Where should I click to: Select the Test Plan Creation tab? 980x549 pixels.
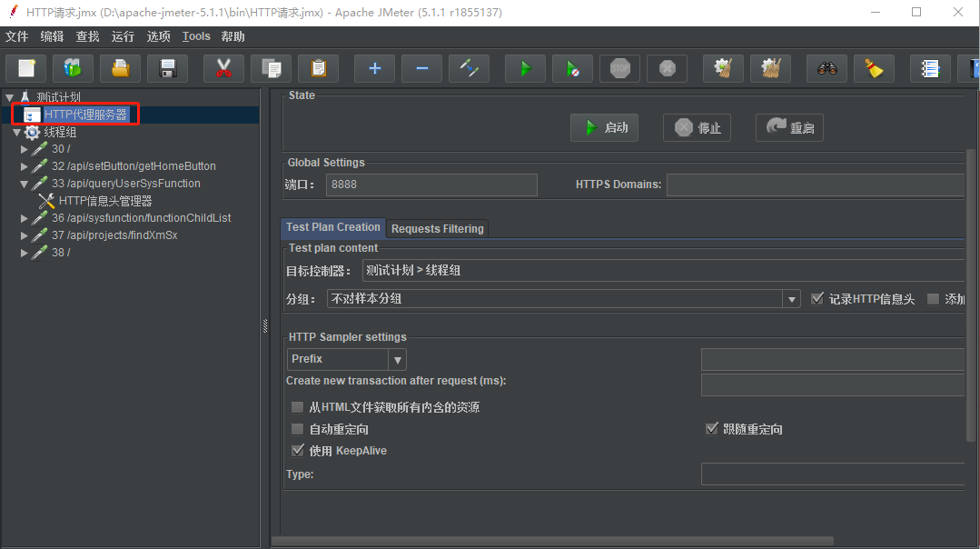pos(333,227)
